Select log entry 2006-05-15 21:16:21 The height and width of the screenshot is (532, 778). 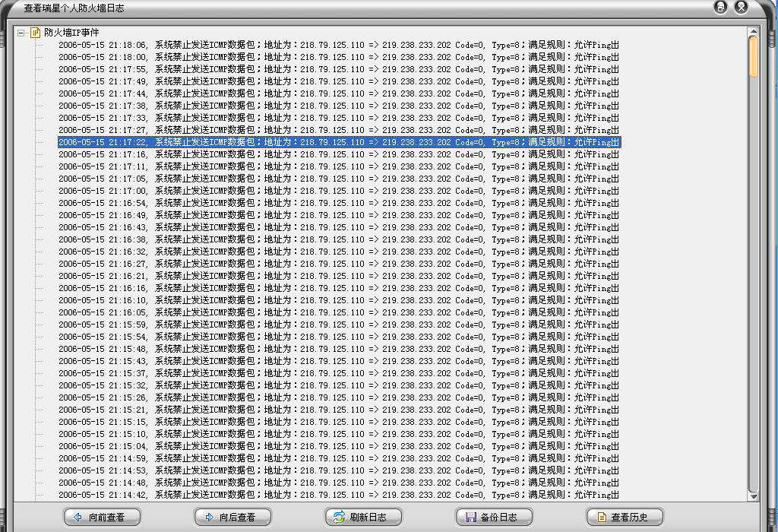[340, 276]
